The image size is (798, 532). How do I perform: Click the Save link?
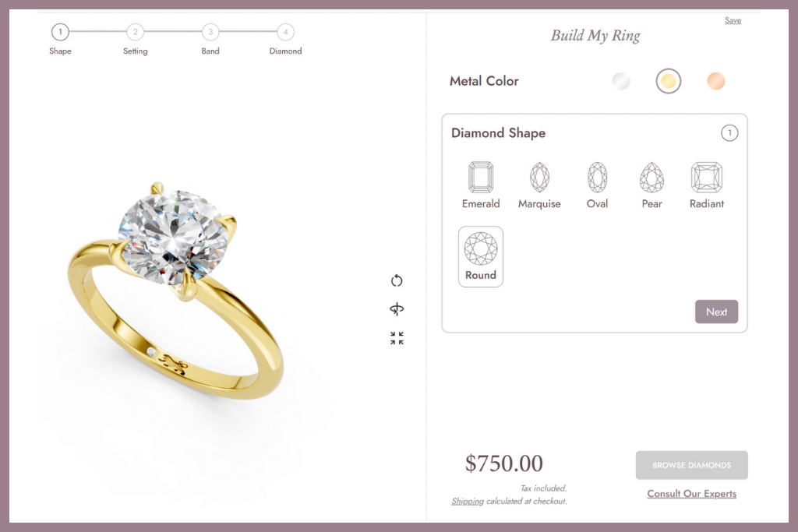(733, 20)
